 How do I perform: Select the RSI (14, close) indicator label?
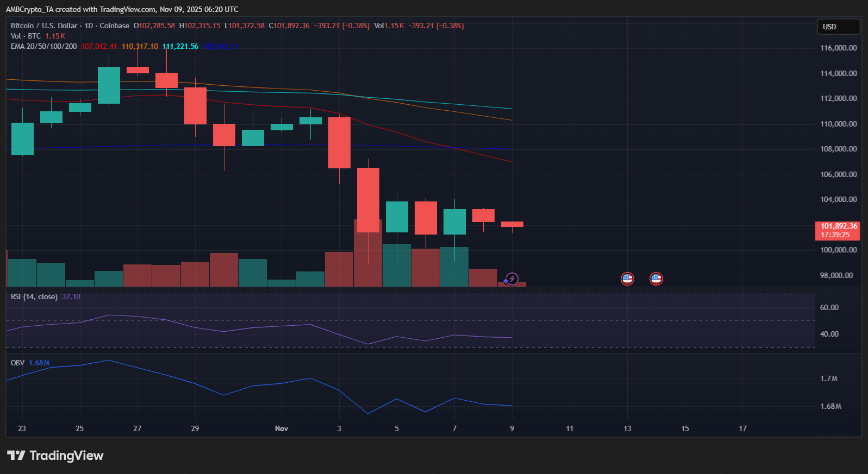(x=34, y=297)
